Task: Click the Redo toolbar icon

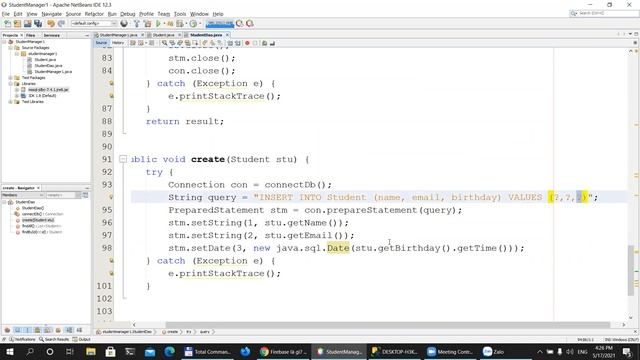Action: [x=61, y=24]
